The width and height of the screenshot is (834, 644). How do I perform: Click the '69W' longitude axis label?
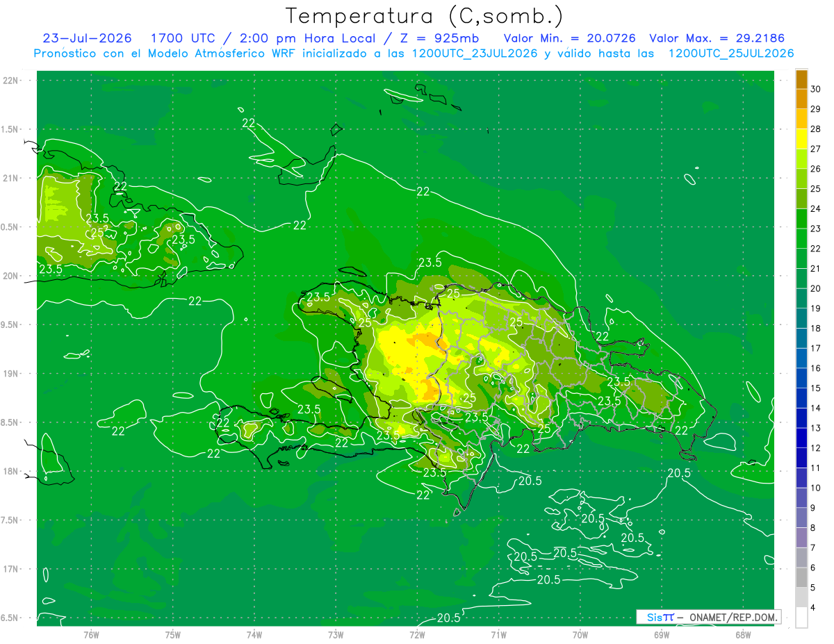click(662, 634)
